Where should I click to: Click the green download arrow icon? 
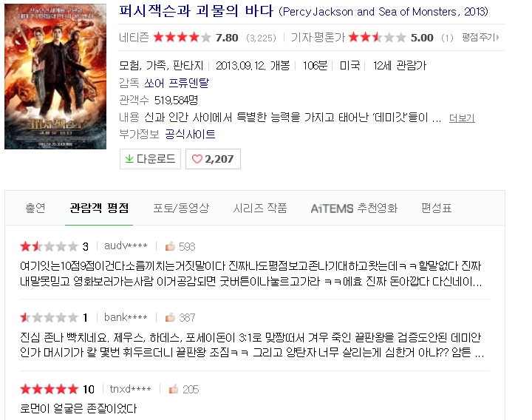tap(129, 158)
